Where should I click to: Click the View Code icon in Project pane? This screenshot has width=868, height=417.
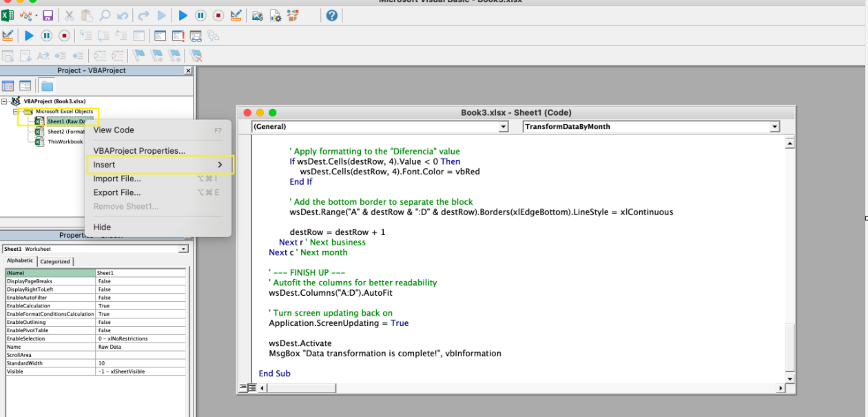8,86
